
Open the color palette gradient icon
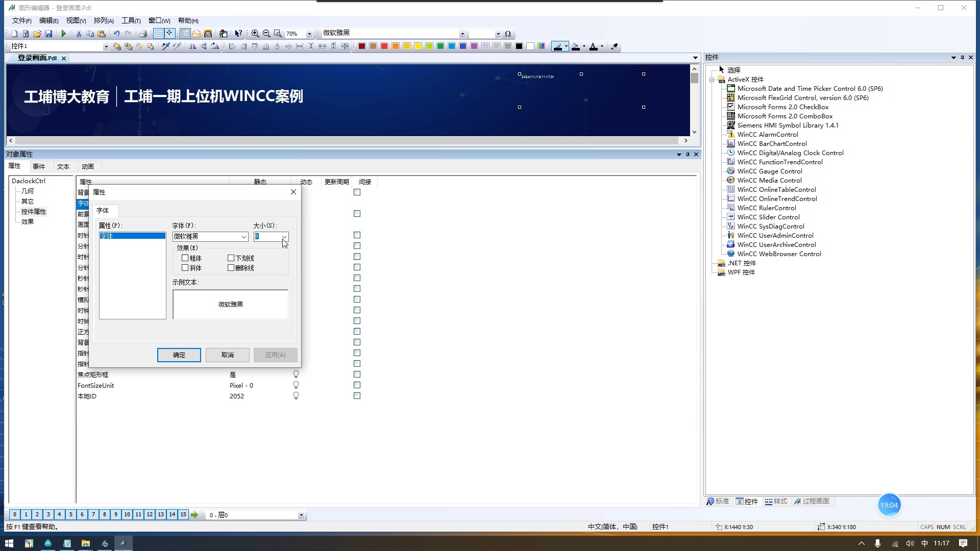pos(542,46)
